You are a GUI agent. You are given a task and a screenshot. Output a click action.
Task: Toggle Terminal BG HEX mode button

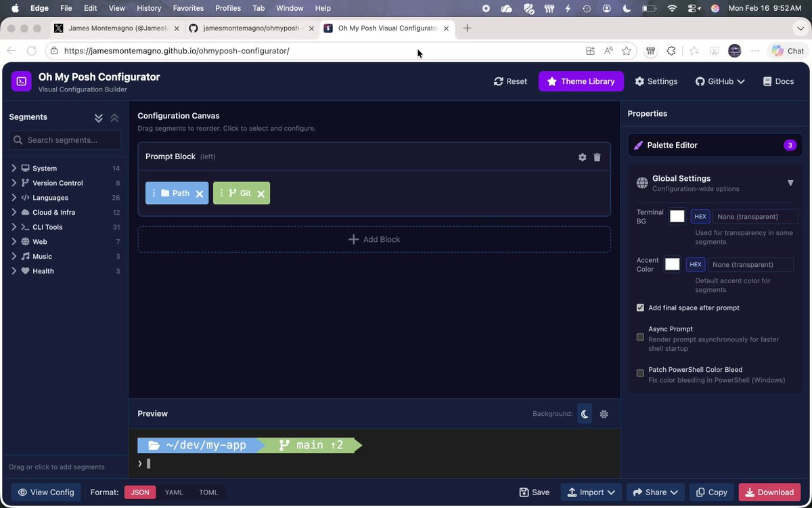[700, 217]
